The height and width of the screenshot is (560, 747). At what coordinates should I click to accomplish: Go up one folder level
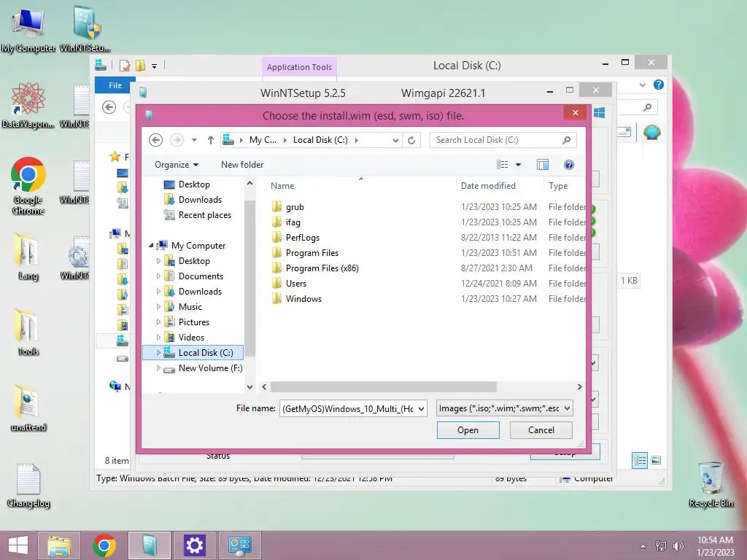tap(211, 140)
